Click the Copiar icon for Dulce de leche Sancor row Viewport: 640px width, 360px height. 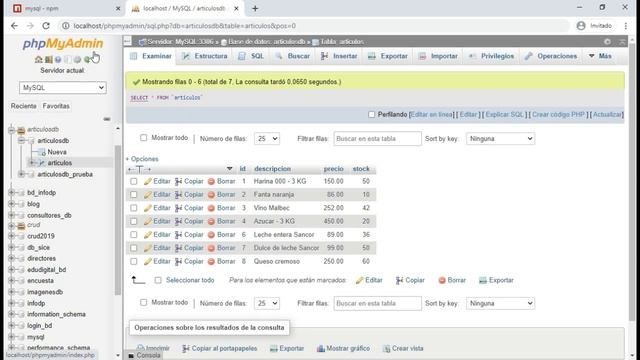(x=178, y=248)
